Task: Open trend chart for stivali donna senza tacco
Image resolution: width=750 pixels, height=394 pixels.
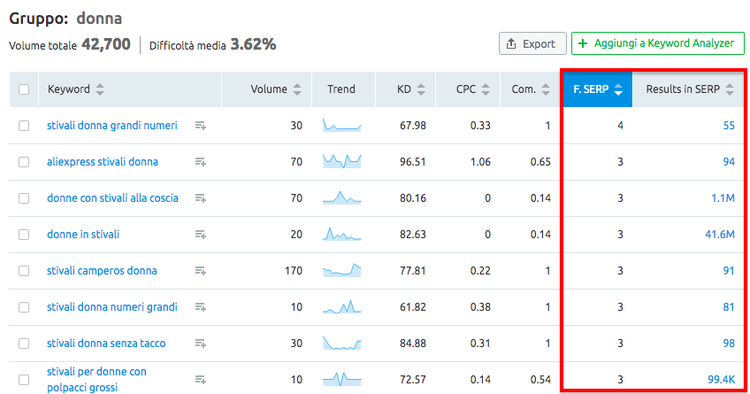Action: 342,343
